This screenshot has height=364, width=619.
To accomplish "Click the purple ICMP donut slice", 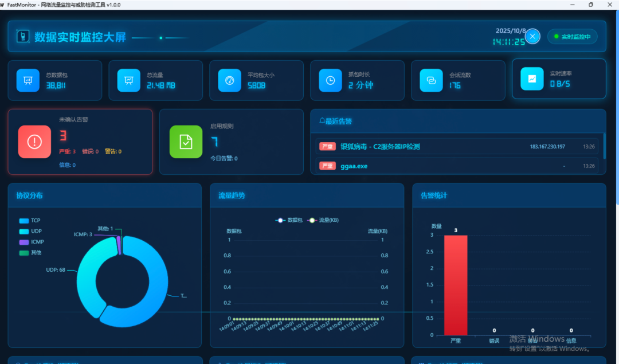I will [x=119, y=245].
